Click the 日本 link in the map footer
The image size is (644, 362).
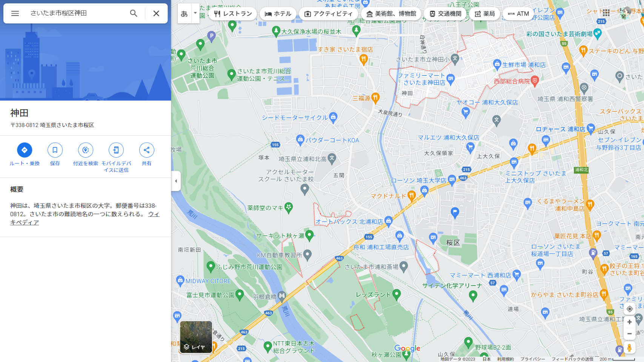[x=487, y=359]
